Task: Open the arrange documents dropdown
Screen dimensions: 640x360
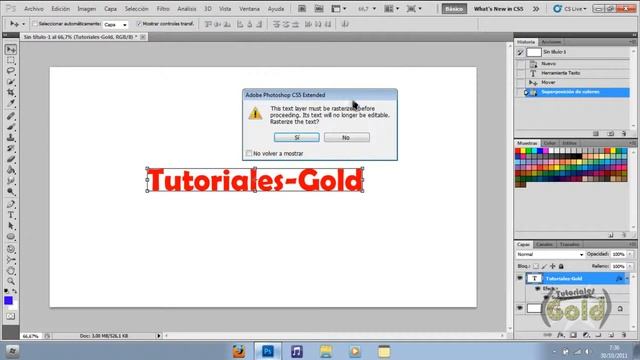Action: pyautogui.click(x=391, y=9)
